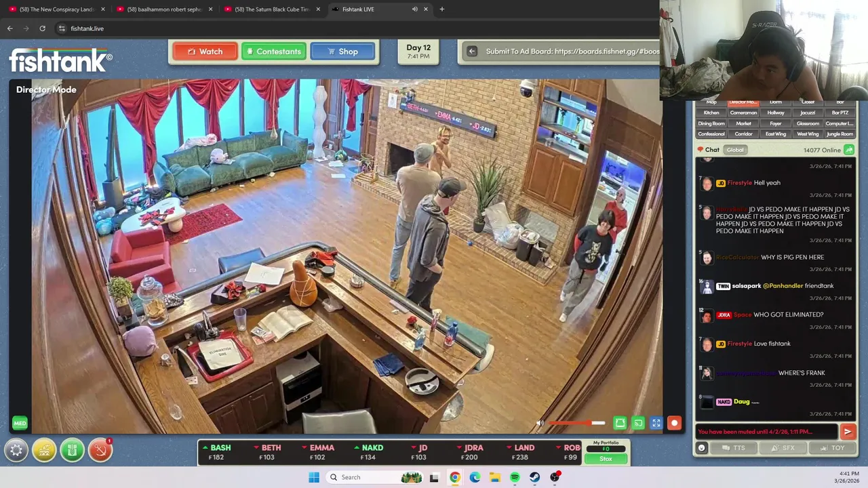Reload the fishtank.live page

42,28
